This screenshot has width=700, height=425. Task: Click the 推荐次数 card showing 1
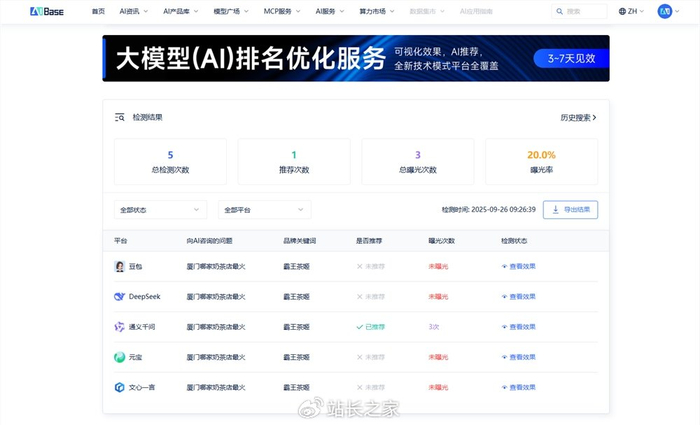point(294,161)
